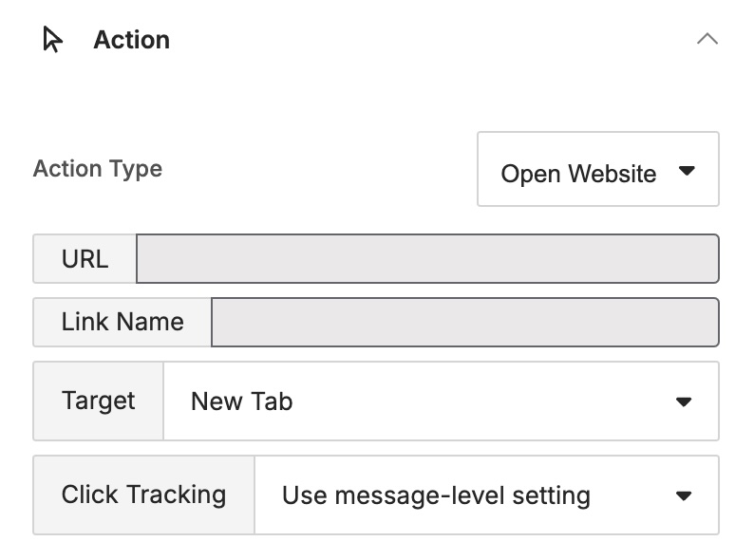Click the Target dropdown arrow
754x560 pixels.
click(x=683, y=401)
